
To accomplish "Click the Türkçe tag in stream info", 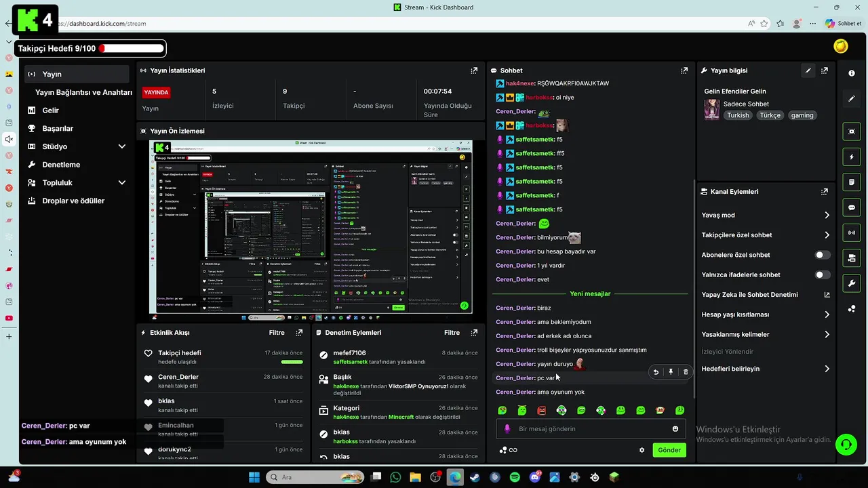I will pyautogui.click(x=770, y=115).
